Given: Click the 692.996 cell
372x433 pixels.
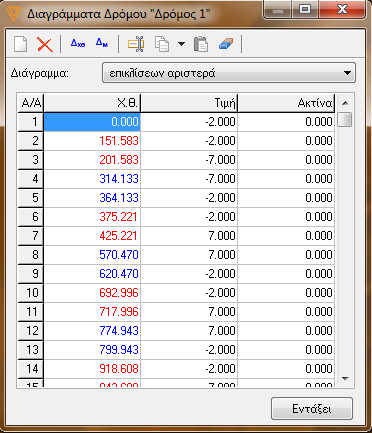Looking at the screenshot, I should (92, 293).
